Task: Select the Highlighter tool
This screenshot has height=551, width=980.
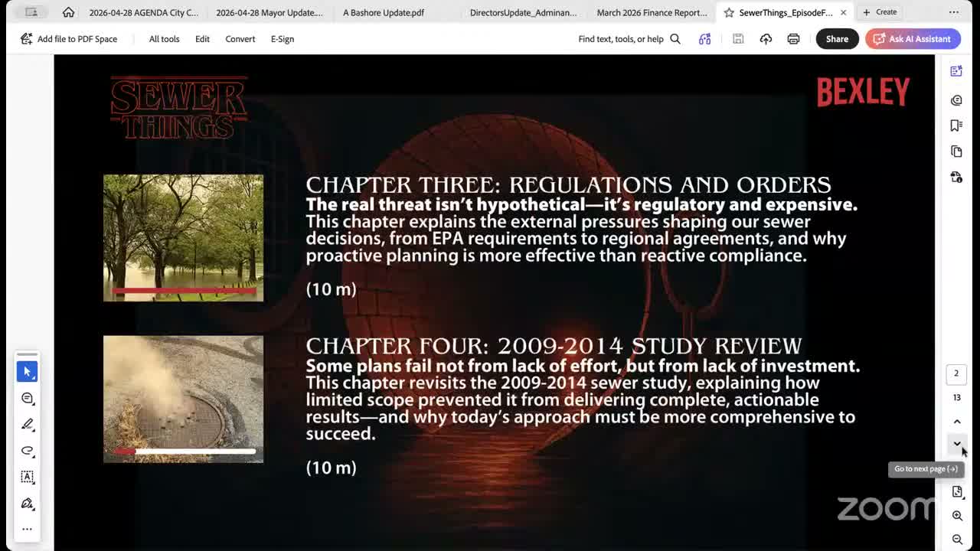Action: (28, 424)
